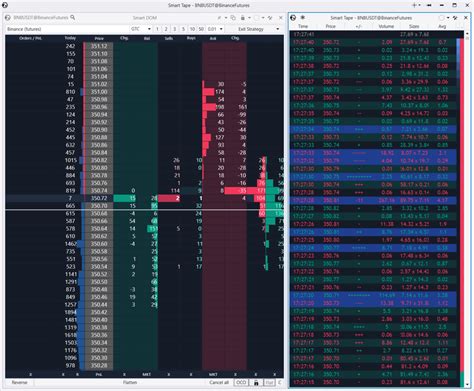Viewport: 474px width, 391px height.
Task: Click the Flatten button
Action: 130,382
